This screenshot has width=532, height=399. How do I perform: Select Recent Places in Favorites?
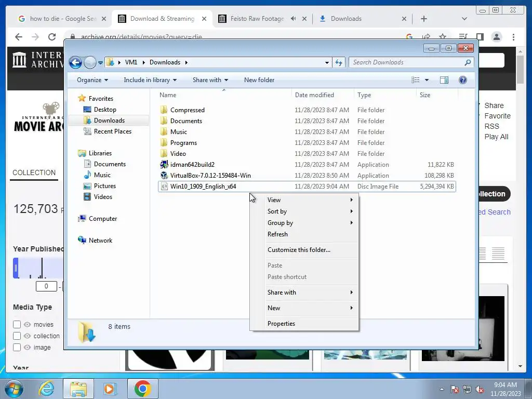tap(112, 131)
